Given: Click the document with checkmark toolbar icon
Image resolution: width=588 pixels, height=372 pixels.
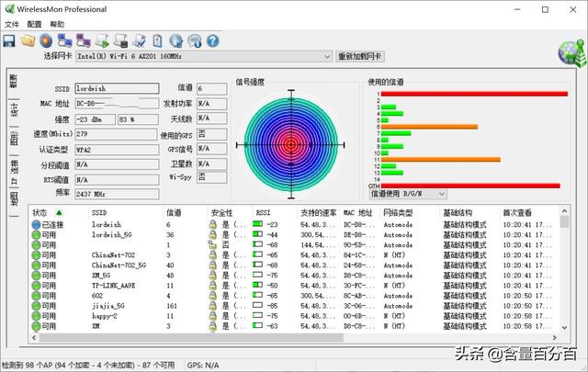Looking at the screenshot, I should (x=139, y=41).
